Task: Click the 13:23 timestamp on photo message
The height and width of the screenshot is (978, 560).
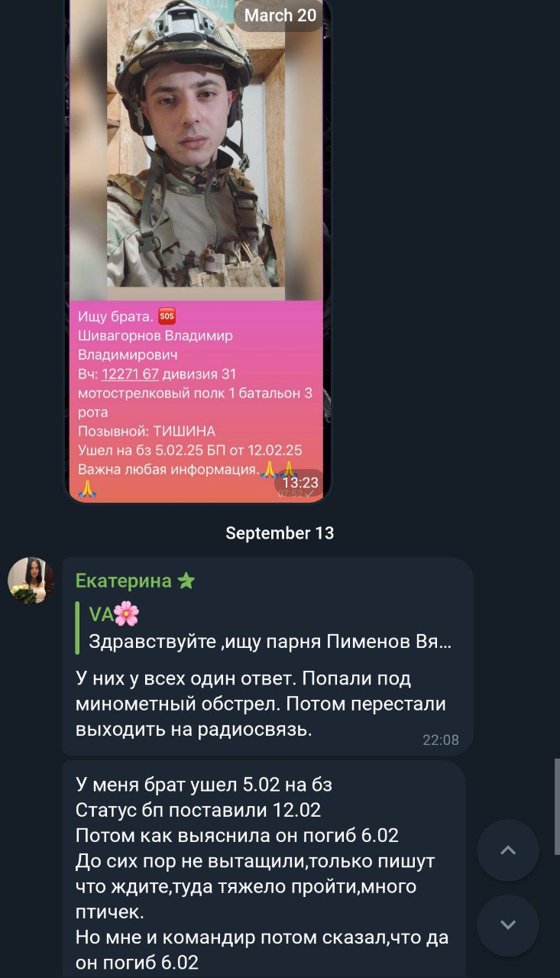Action: coord(300,483)
